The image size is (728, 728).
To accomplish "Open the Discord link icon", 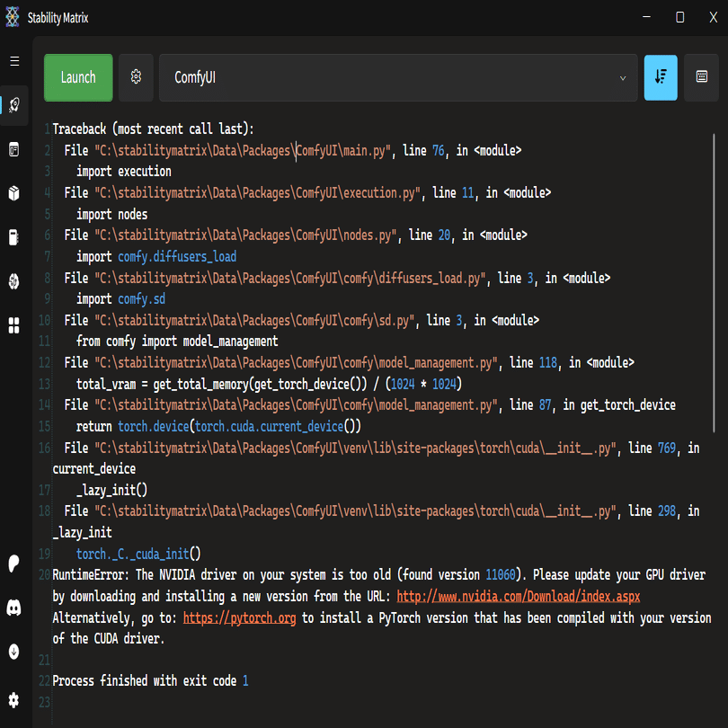I will 14,608.
